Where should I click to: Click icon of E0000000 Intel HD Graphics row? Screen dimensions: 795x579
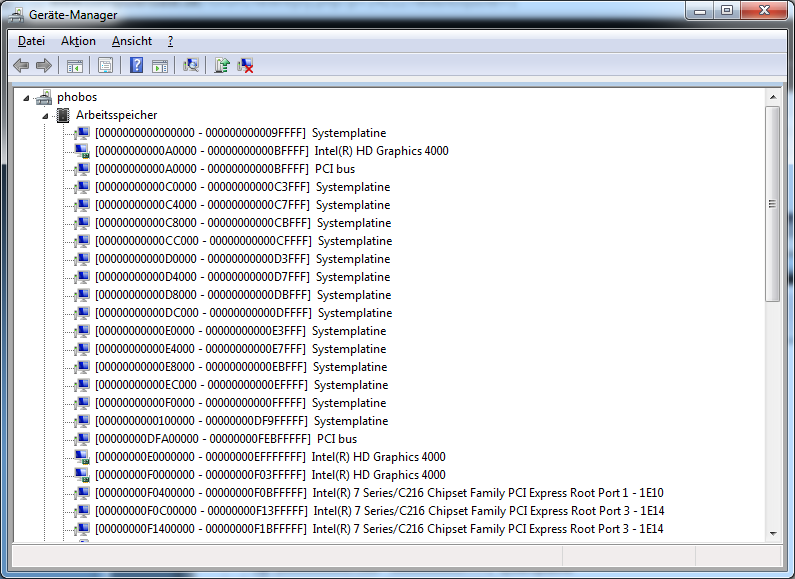coord(82,457)
